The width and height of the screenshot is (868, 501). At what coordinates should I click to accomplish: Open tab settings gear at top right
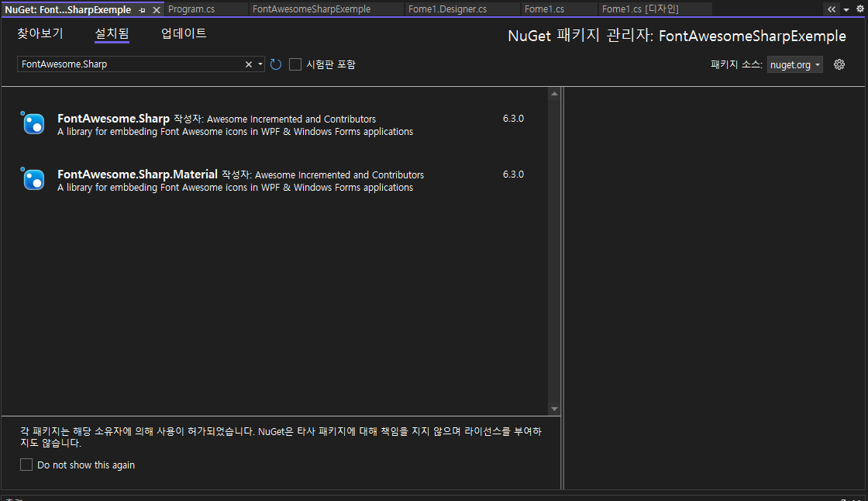click(859, 9)
